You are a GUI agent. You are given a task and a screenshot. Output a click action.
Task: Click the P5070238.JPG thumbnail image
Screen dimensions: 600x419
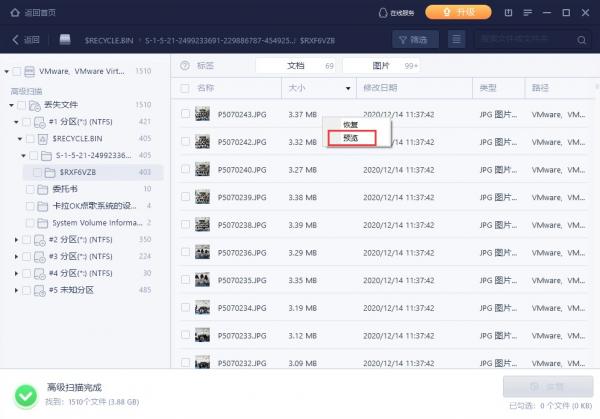click(202, 224)
